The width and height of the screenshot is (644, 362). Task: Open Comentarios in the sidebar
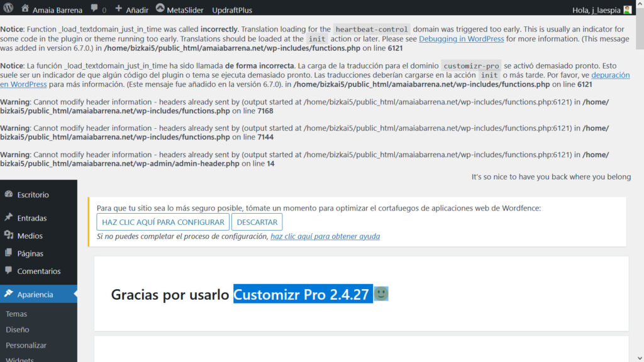[38, 271]
